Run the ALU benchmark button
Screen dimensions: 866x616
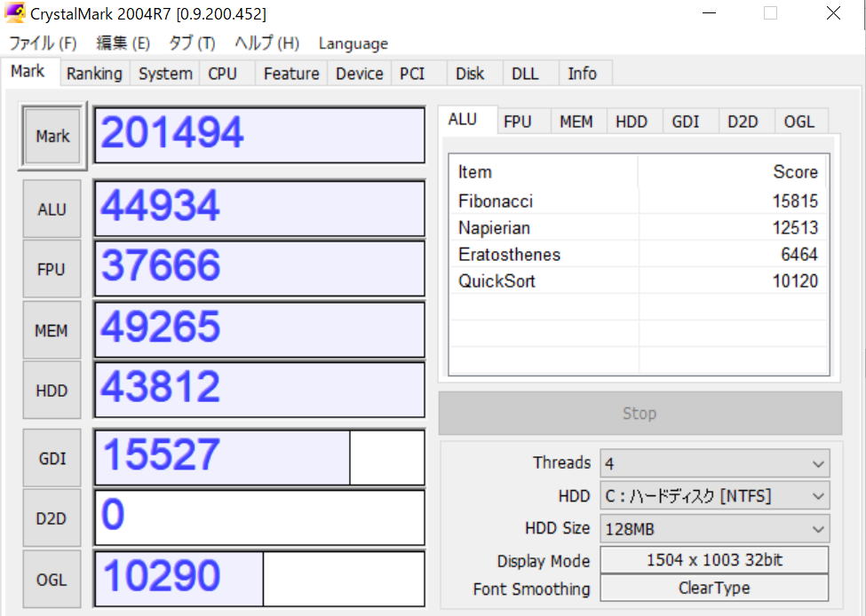click(52, 209)
